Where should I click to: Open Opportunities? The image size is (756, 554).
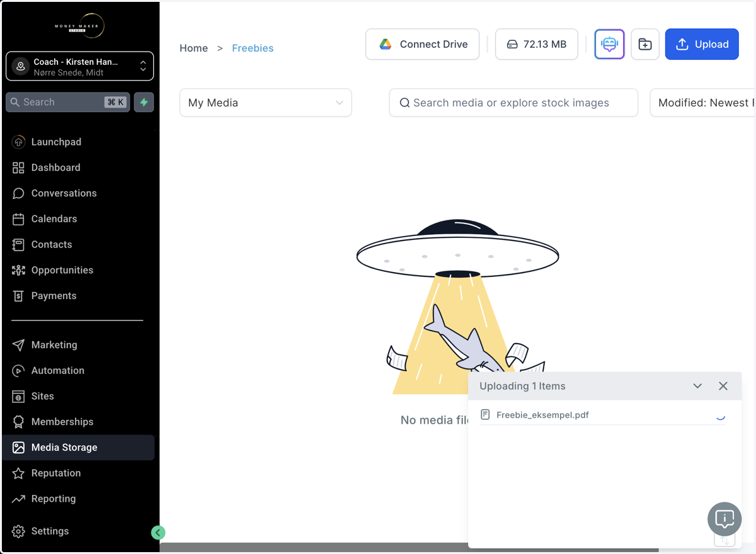[78, 270]
